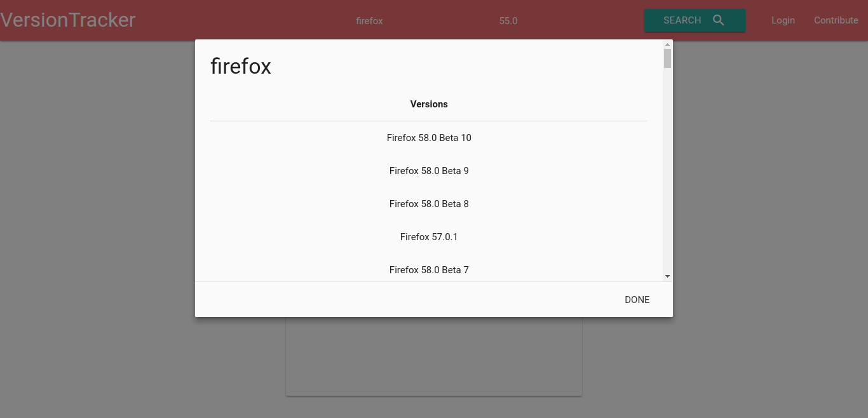Click the VersionTracker logo title
The height and width of the screenshot is (418, 868).
click(x=68, y=20)
